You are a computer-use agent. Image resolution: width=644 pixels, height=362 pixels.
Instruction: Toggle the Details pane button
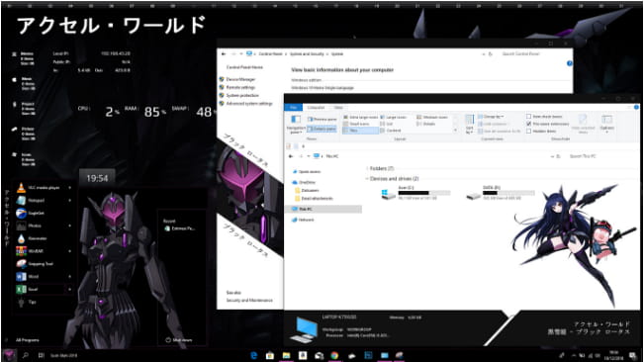coord(322,129)
